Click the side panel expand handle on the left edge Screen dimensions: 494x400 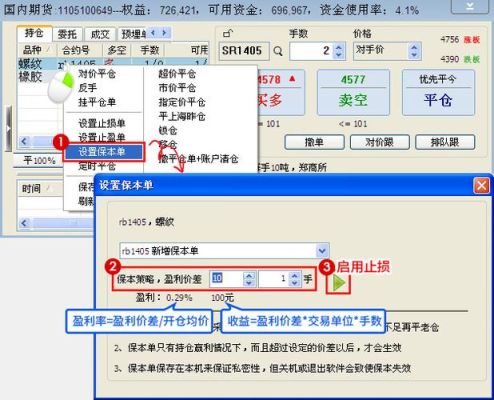(8, 128)
